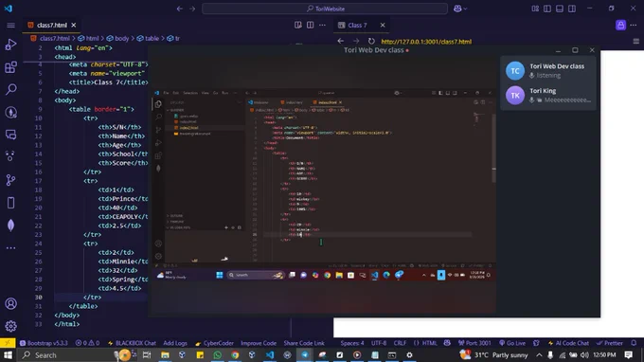Open CyberCoder from status bar
The height and width of the screenshot is (362, 644).
214,343
